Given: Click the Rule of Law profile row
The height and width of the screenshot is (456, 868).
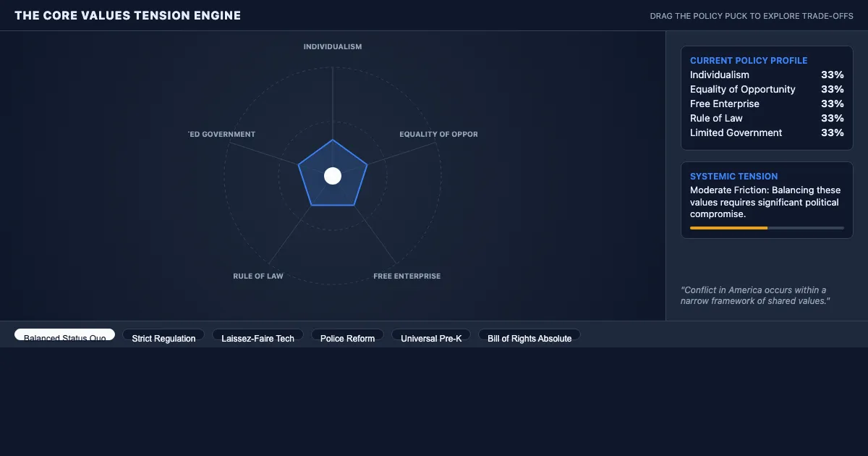Looking at the screenshot, I should [767, 118].
